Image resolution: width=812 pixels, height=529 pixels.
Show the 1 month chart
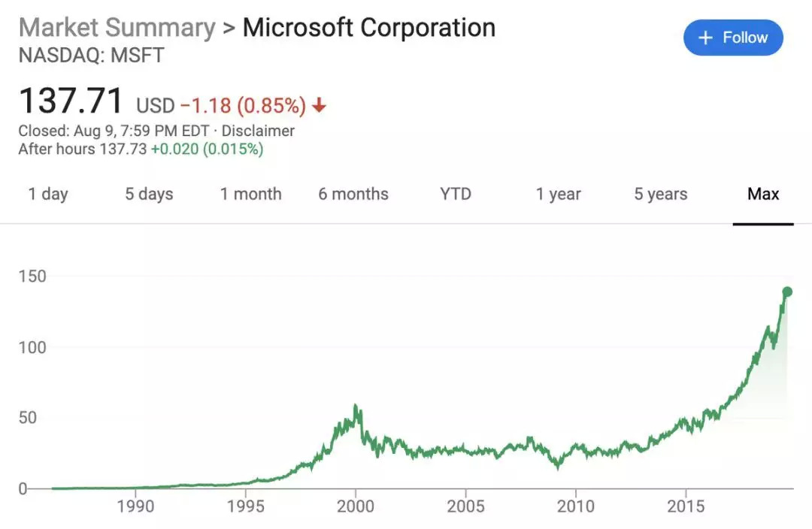(x=251, y=194)
